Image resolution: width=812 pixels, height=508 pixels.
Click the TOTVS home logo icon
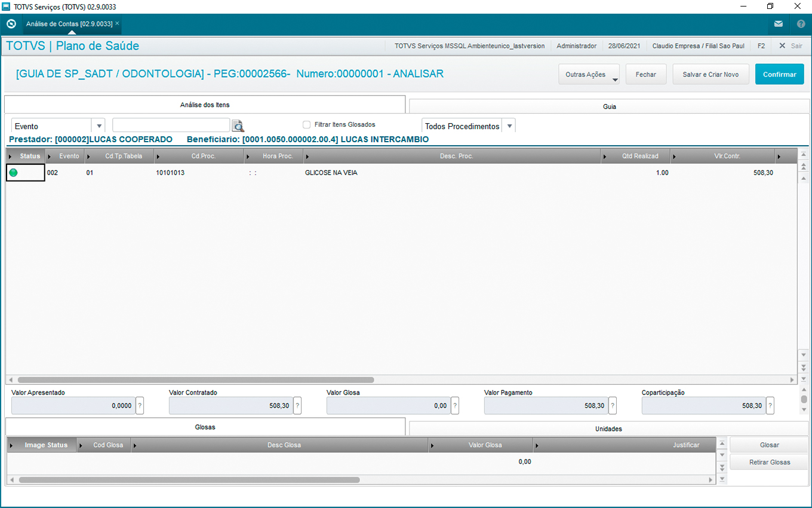tap(11, 25)
